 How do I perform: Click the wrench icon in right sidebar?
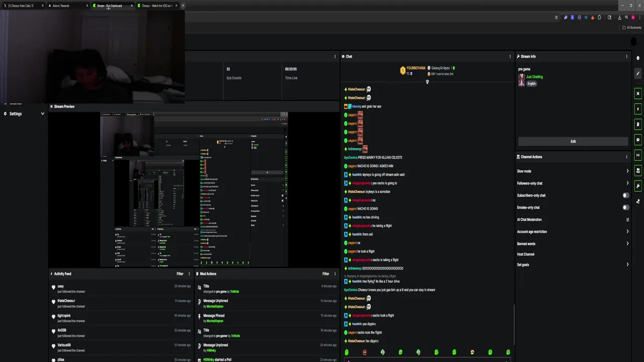(638, 186)
